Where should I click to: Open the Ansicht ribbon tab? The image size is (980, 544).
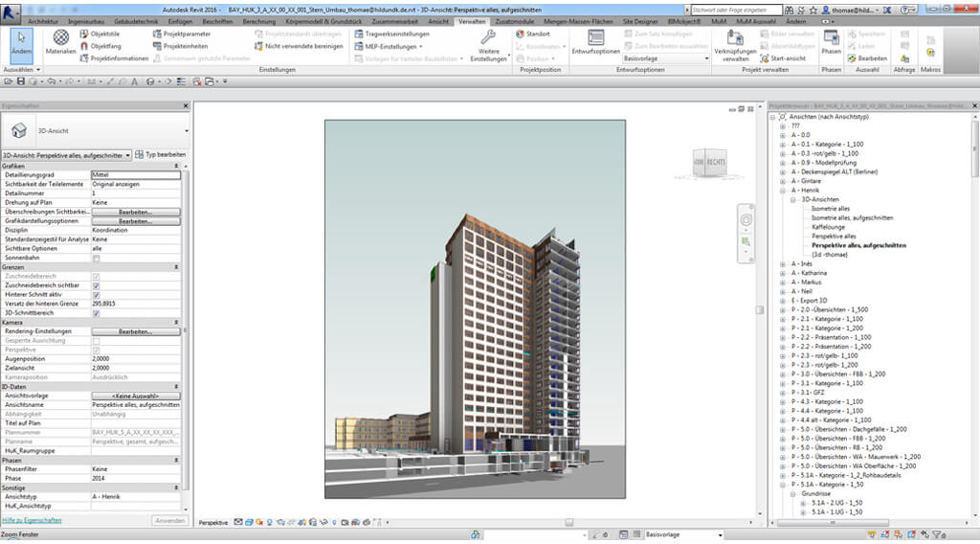438,20
